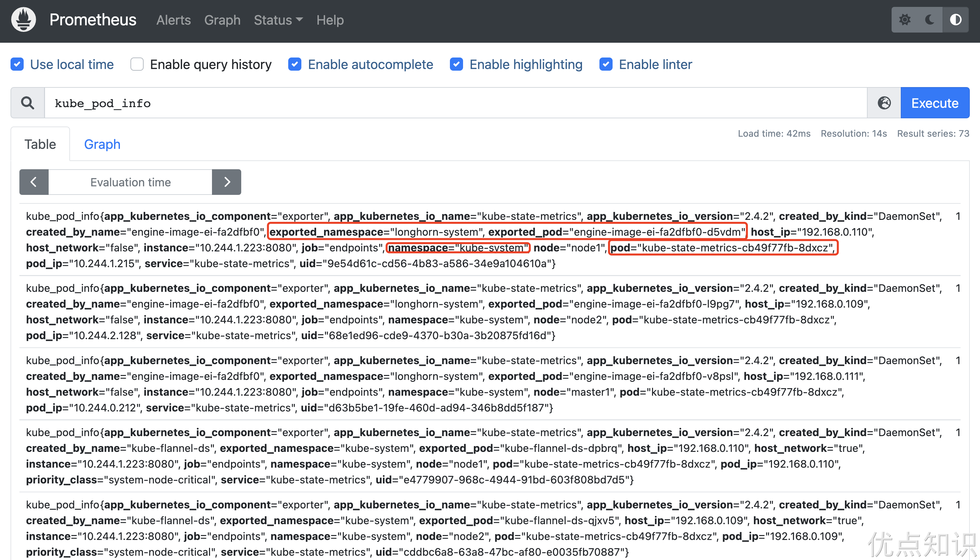Click pod_ip 10.244.0.212 label
Screen dimensions: 980x560
83,408
